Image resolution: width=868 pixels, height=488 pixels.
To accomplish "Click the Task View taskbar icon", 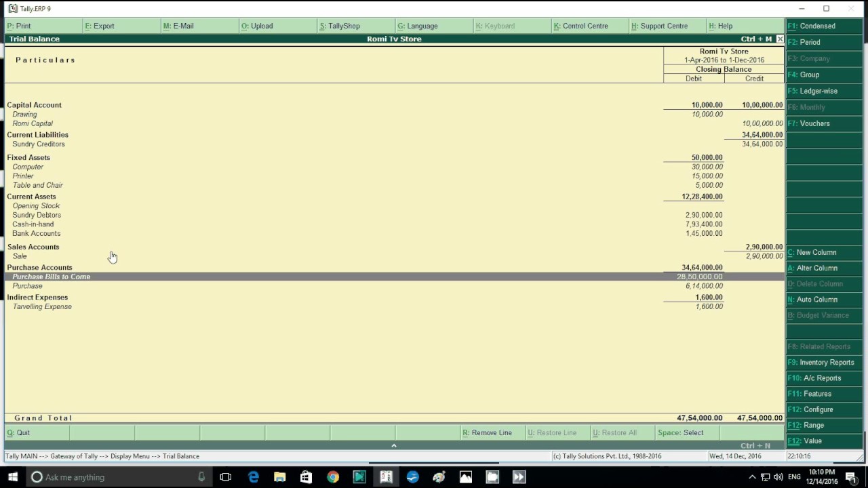I will tap(226, 477).
